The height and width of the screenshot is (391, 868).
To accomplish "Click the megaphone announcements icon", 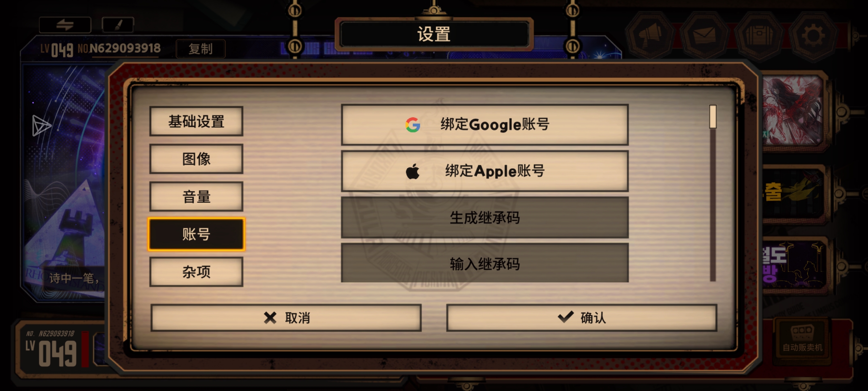I will coord(650,35).
